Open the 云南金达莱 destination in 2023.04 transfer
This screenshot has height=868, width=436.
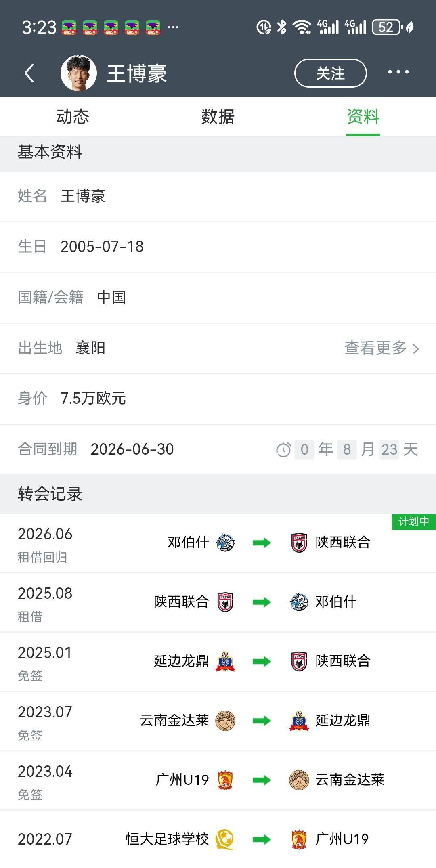pos(337,780)
